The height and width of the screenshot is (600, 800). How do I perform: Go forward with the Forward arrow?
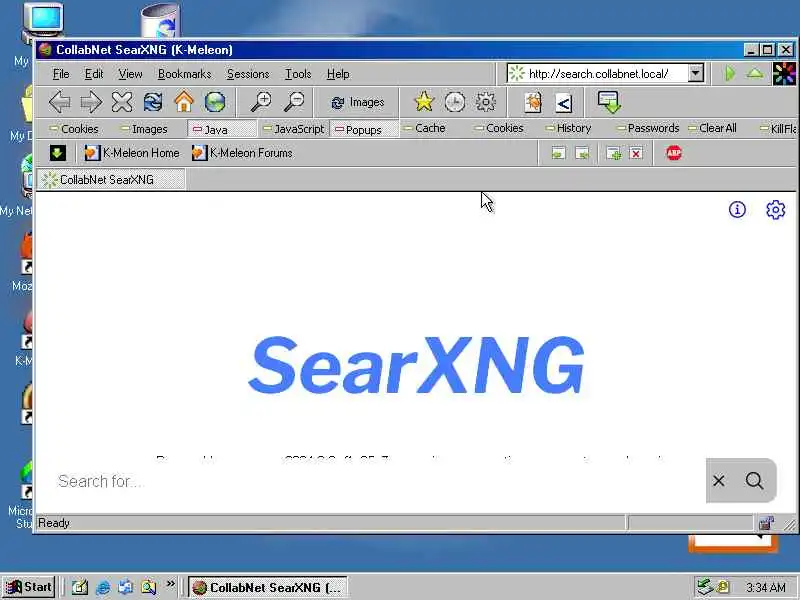91,102
